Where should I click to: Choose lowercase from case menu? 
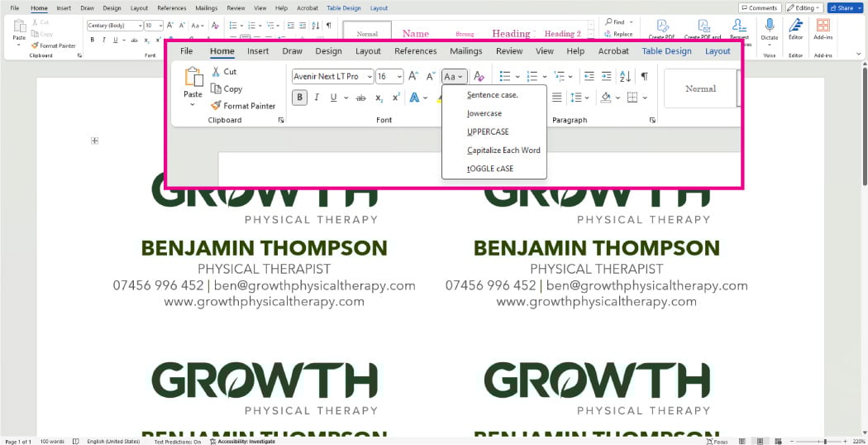[484, 113]
